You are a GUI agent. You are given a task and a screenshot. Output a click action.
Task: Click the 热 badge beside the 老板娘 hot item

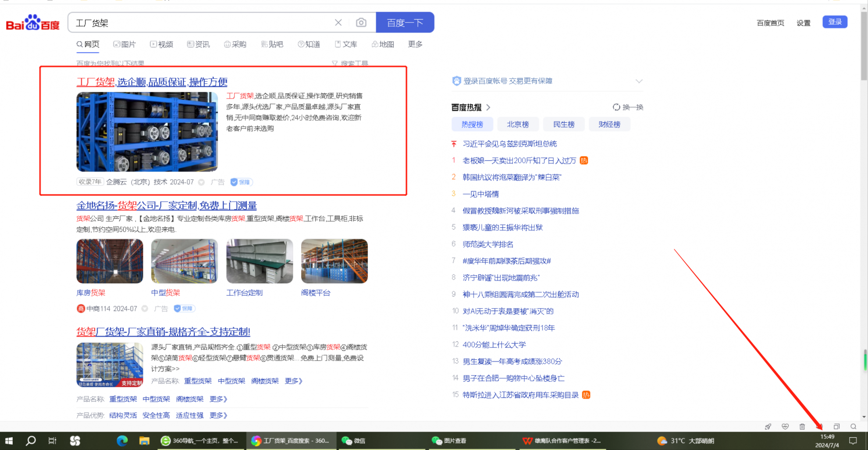pos(584,160)
